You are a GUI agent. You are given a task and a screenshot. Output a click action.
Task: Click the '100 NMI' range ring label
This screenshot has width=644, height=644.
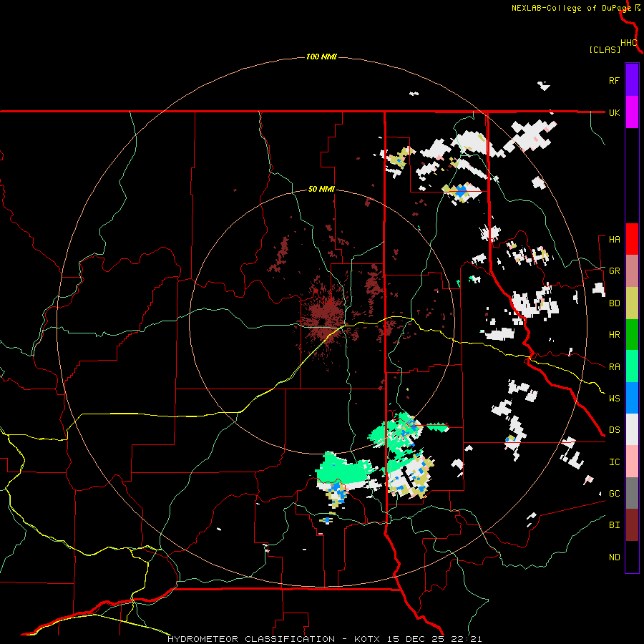pyautogui.click(x=321, y=57)
